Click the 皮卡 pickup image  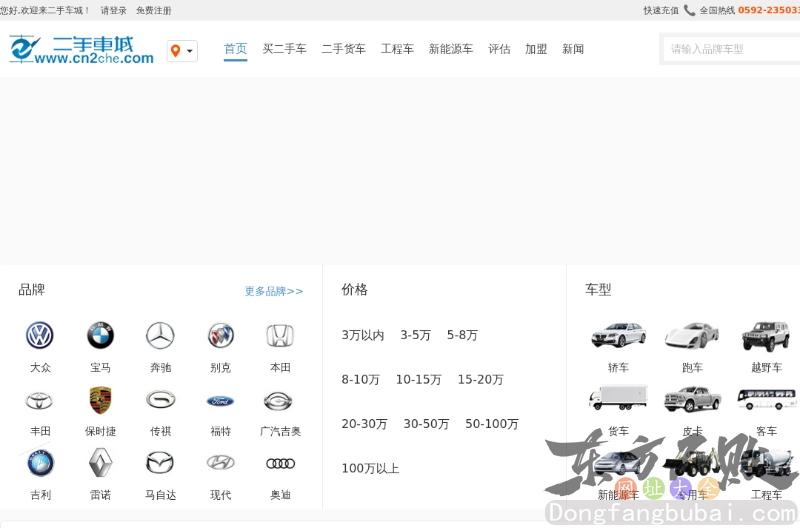coord(692,399)
